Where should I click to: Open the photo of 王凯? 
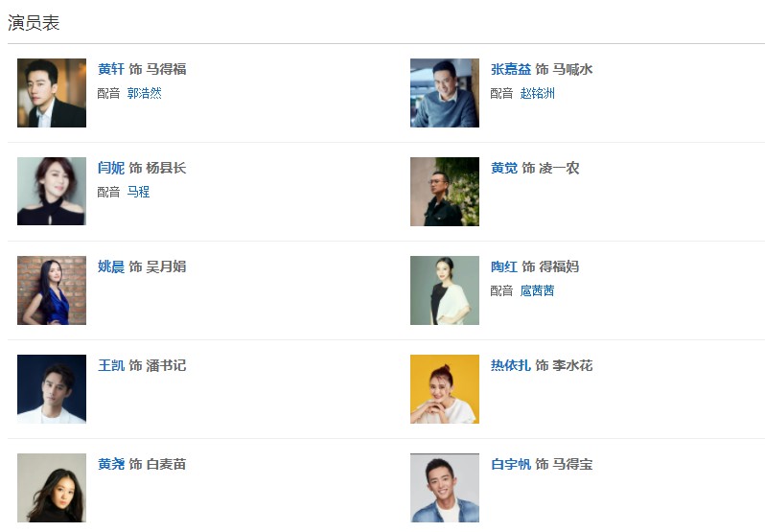pos(52,389)
